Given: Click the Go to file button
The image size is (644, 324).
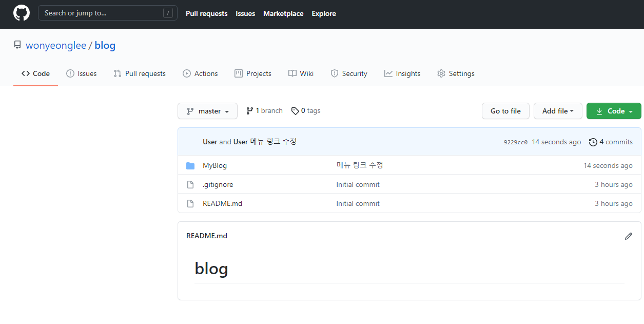Looking at the screenshot, I should (505, 111).
